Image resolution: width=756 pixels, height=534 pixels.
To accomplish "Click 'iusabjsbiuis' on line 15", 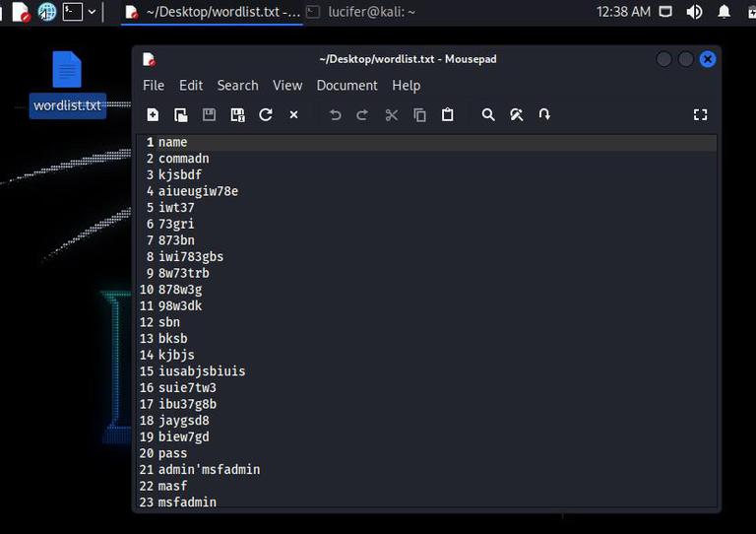I will [x=202, y=371].
